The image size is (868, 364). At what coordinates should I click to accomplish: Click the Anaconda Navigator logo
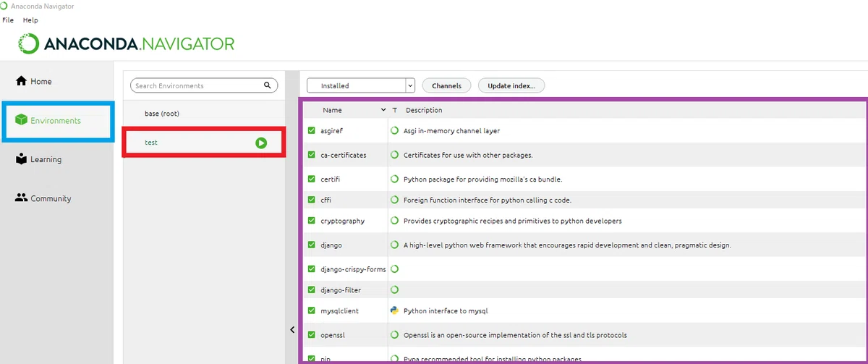click(x=127, y=43)
